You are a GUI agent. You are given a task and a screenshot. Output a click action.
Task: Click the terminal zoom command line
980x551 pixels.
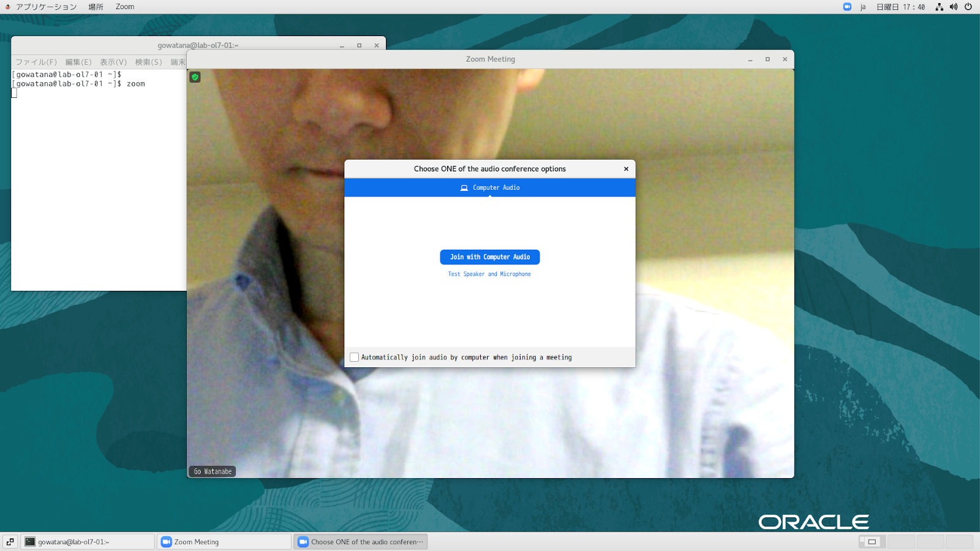pos(78,84)
